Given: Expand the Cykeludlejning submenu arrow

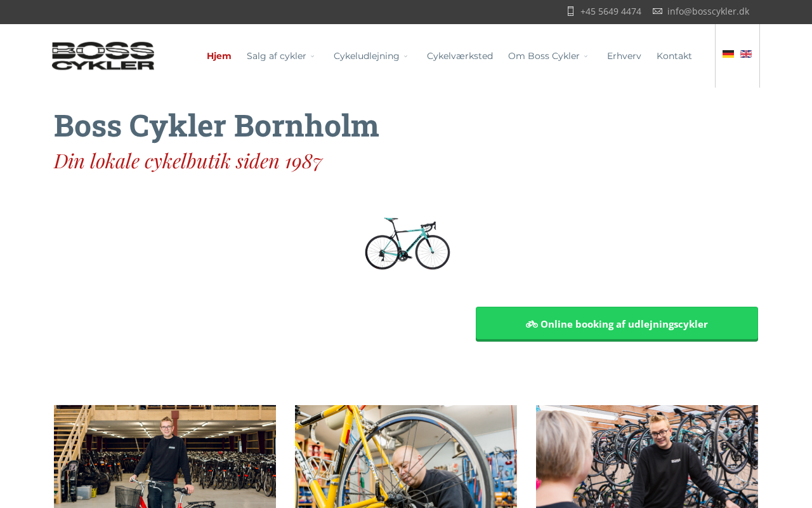Looking at the screenshot, I should (405, 57).
